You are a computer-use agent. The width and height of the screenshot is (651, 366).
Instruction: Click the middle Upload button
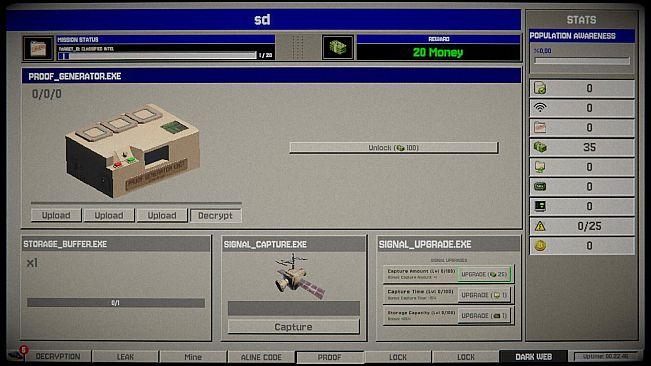point(109,215)
